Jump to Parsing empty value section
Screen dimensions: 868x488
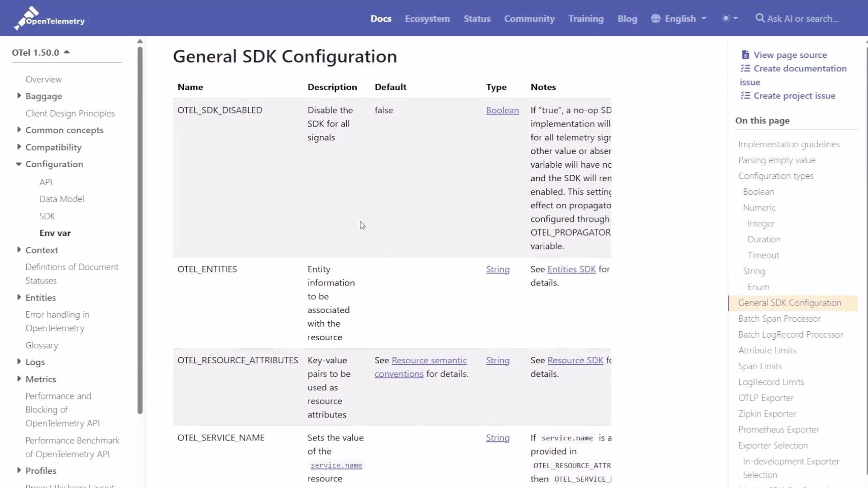777,160
